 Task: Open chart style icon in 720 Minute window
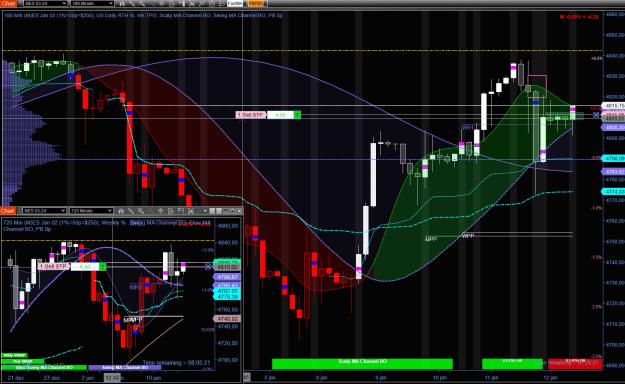pos(121,211)
